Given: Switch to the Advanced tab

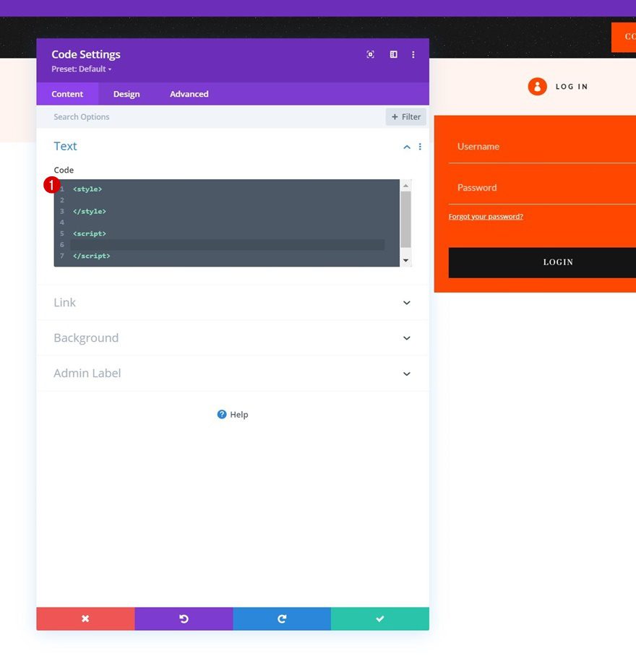Looking at the screenshot, I should pos(189,94).
